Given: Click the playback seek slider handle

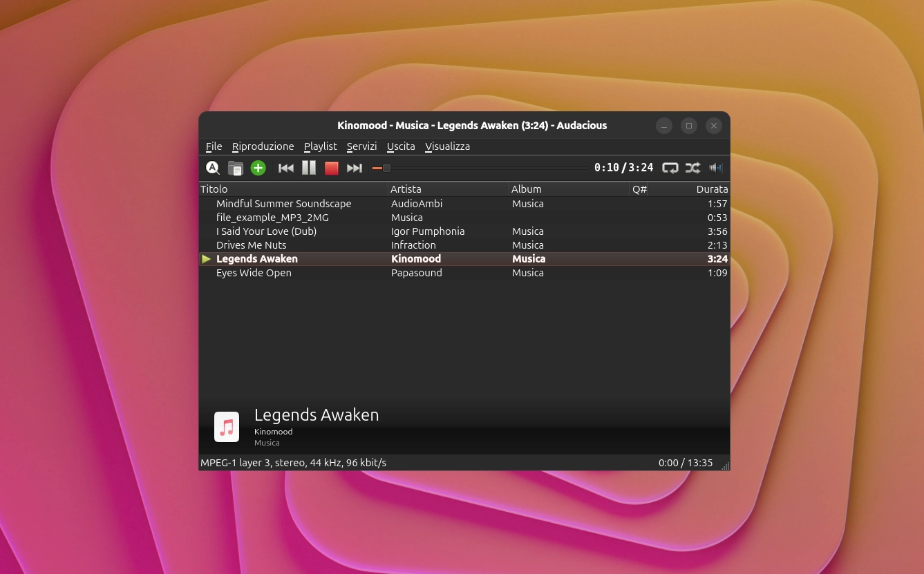Looking at the screenshot, I should tap(386, 168).
